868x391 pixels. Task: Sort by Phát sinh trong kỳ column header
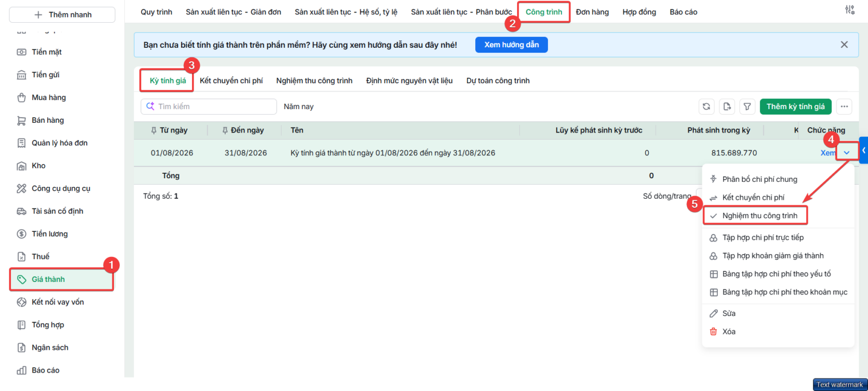click(718, 130)
